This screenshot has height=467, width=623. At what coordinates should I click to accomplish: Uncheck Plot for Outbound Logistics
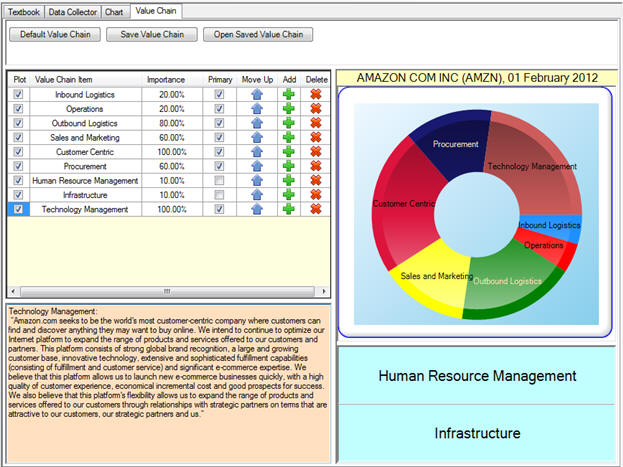18,123
